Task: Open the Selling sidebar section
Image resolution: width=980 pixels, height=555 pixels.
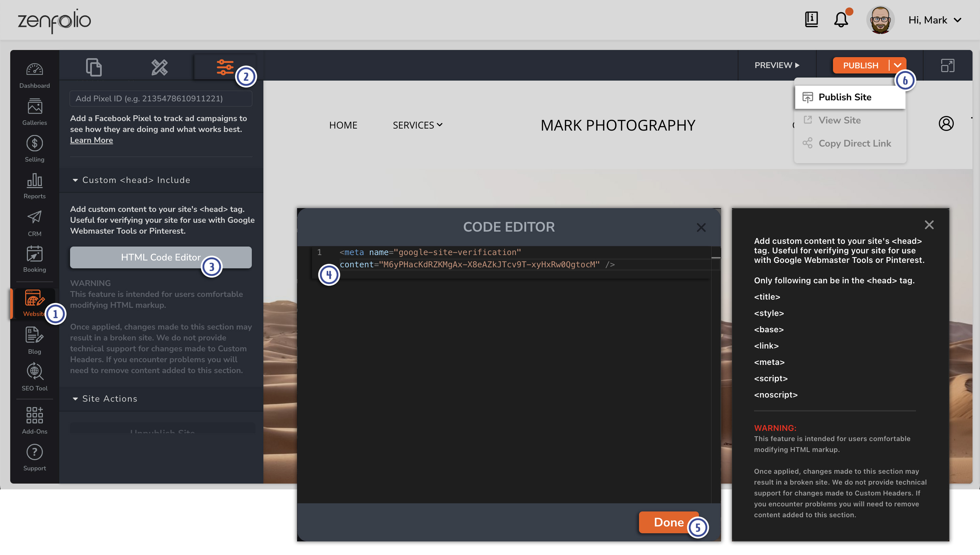Action: [x=34, y=148]
